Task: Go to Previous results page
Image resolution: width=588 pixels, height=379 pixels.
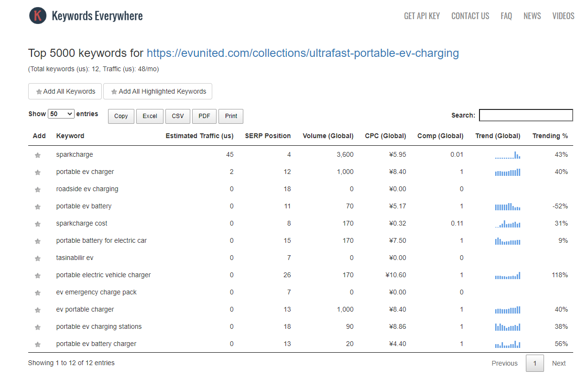Action: point(504,363)
